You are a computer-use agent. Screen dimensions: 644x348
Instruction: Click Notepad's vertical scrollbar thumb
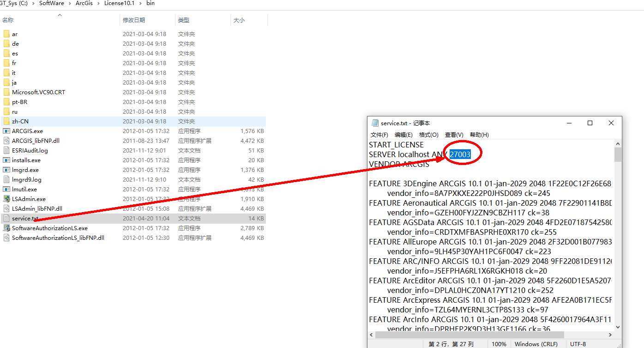click(618, 154)
